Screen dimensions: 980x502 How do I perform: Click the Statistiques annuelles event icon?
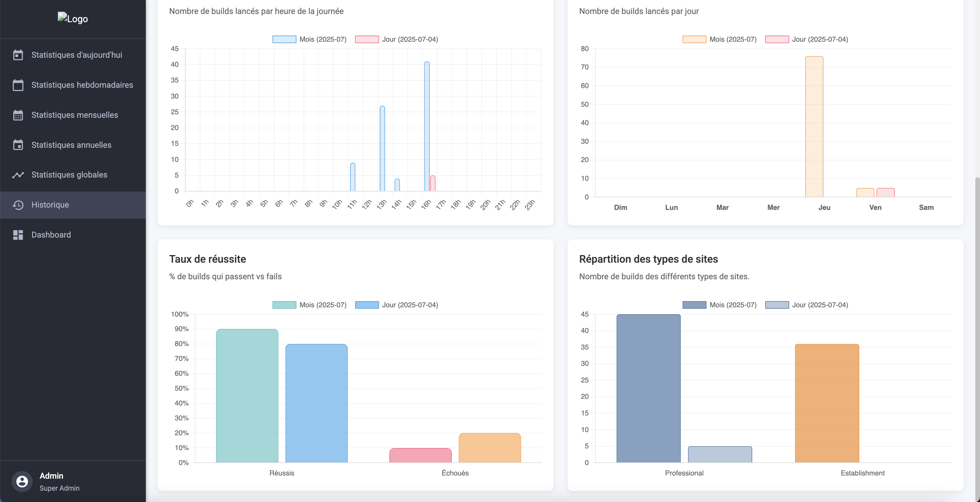coord(18,145)
